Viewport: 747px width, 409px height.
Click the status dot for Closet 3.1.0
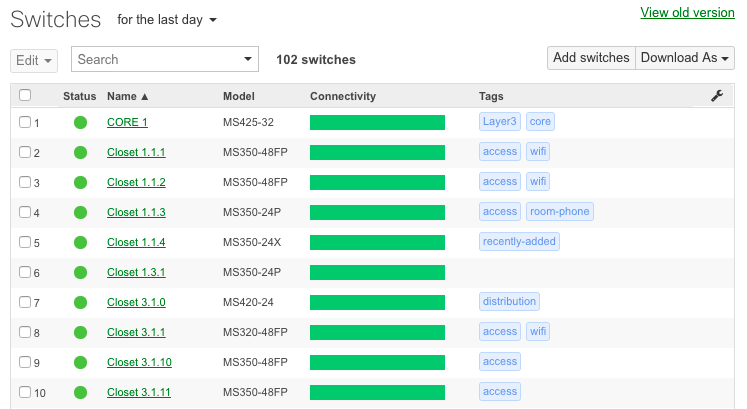[x=81, y=302]
